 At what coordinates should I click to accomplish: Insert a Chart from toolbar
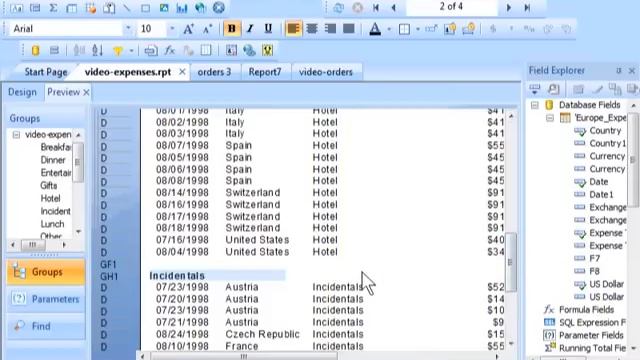pos(182,8)
